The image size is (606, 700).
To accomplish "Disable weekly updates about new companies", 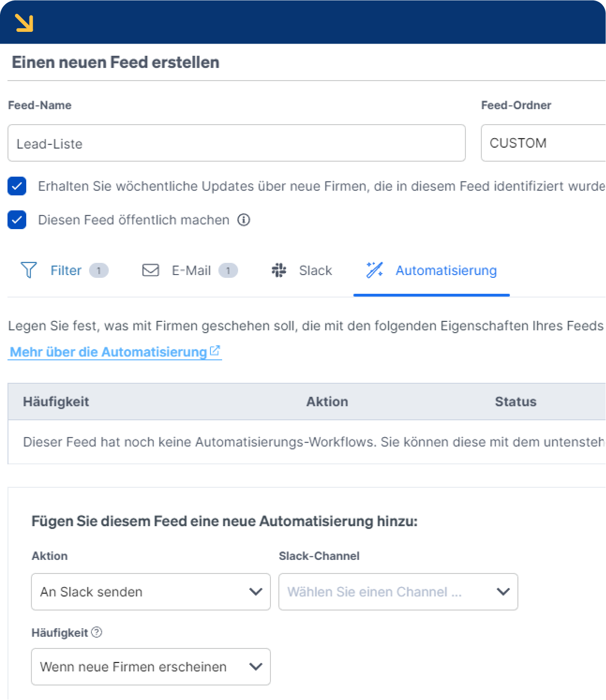I will [x=17, y=186].
